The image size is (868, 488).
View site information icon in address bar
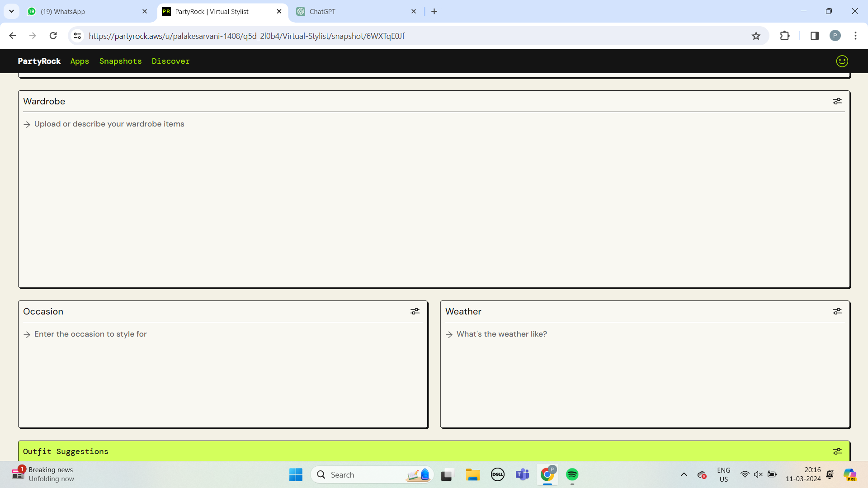pyautogui.click(x=77, y=36)
